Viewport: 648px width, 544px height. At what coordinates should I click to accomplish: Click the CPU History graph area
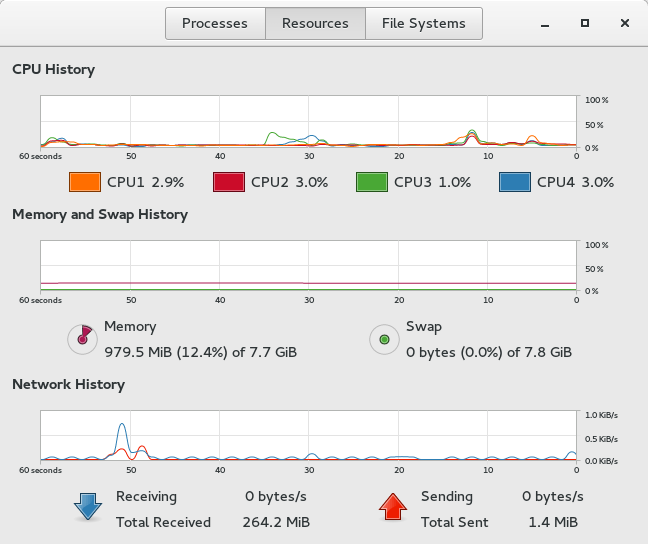coord(308,122)
